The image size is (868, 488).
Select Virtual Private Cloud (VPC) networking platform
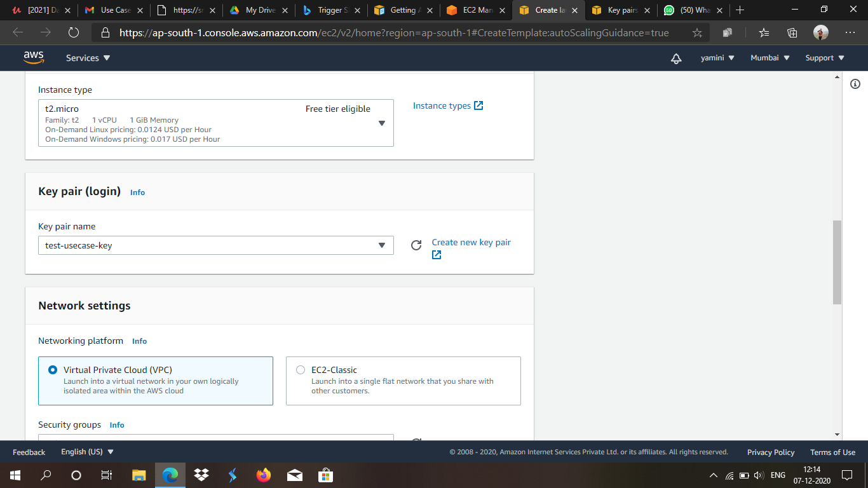tap(156, 381)
